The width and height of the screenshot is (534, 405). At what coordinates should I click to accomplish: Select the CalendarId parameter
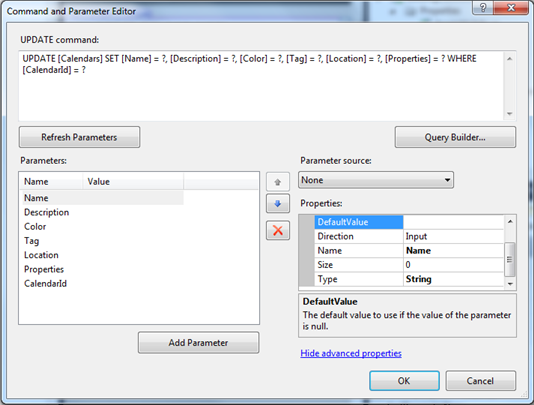point(46,283)
